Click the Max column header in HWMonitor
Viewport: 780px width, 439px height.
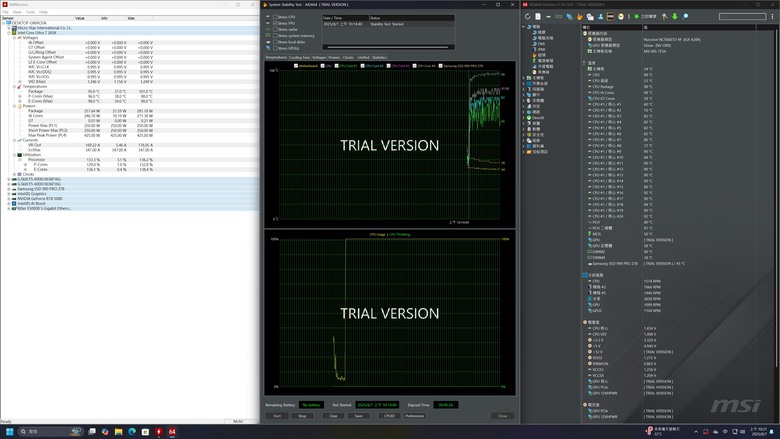click(x=131, y=18)
